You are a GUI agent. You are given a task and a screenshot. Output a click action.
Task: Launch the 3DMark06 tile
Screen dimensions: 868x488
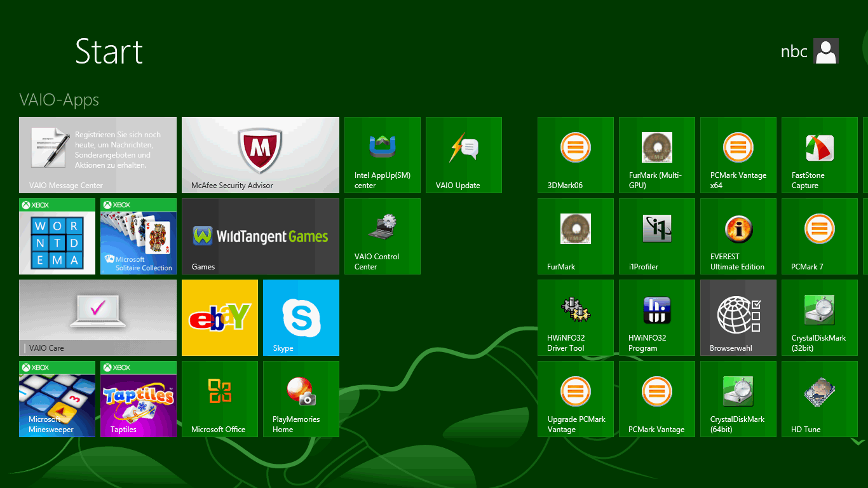576,155
